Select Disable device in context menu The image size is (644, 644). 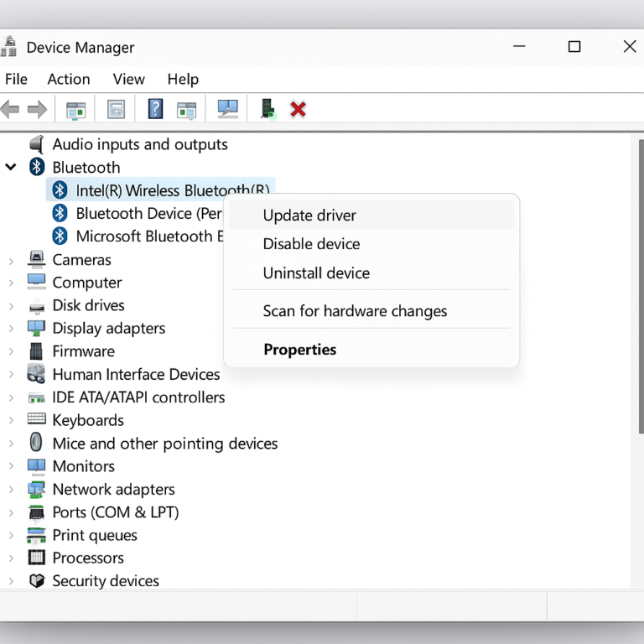311,244
